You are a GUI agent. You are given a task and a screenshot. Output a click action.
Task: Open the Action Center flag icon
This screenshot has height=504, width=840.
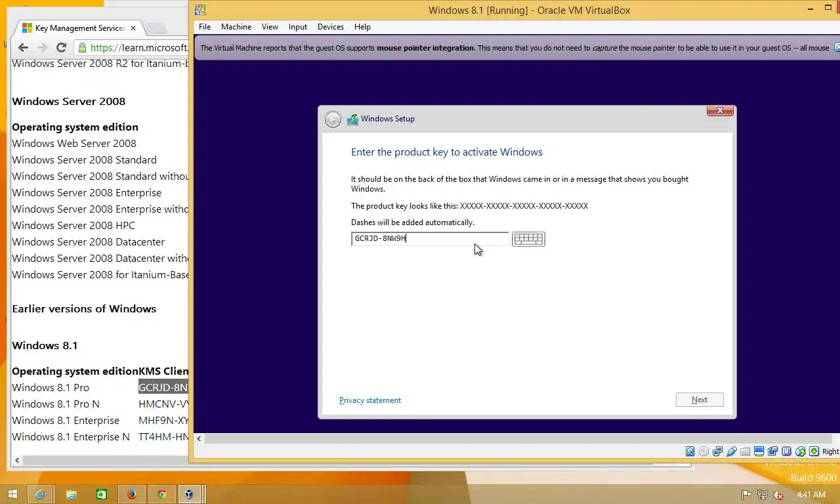746,495
